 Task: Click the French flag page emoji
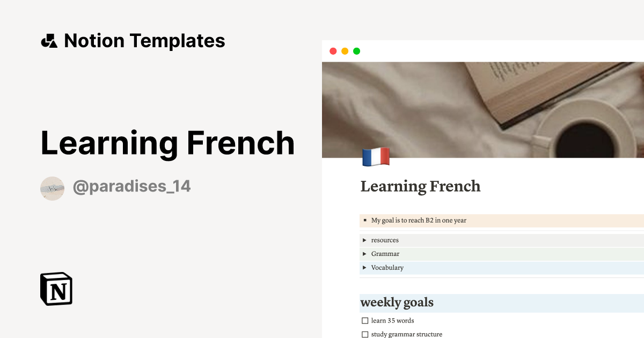[376, 157]
